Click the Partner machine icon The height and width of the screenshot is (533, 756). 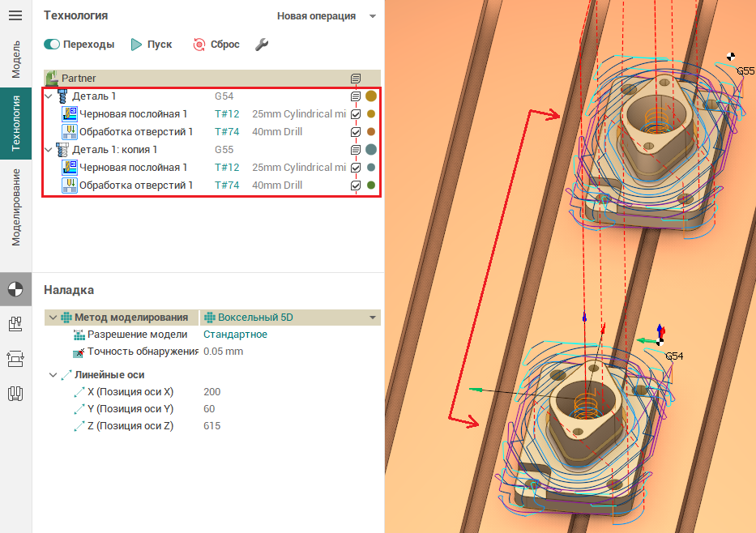[53, 78]
